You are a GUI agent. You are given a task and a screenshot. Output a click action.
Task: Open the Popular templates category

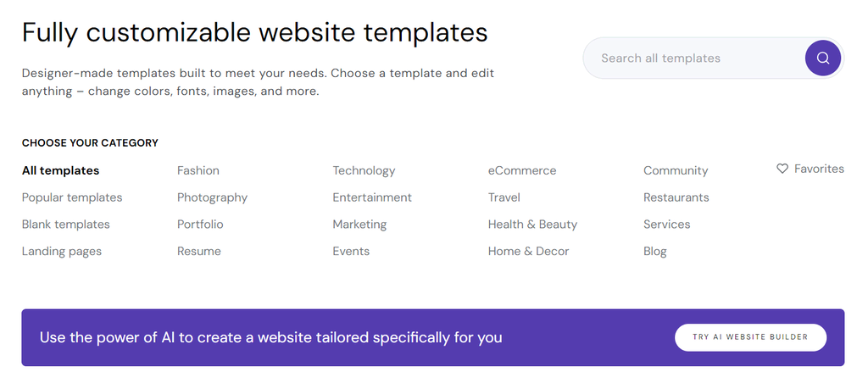pos(72,197)
